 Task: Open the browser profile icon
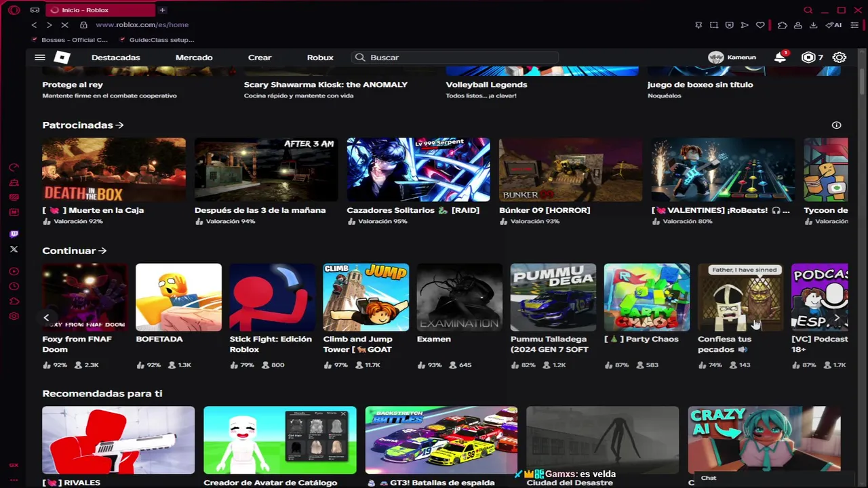798,25
